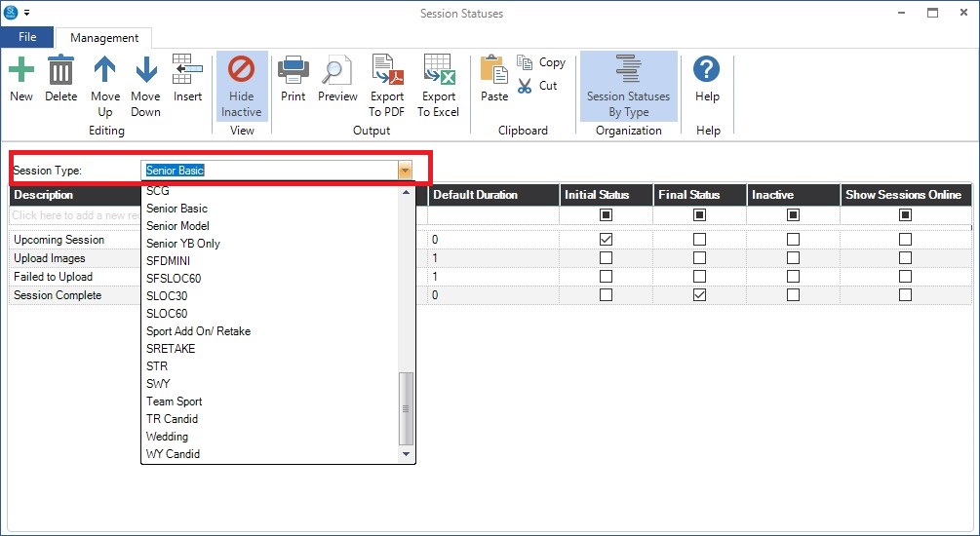The width and height of the screenshot is (980, 536).
Task: Sort by Default Duration column header
Action: [x=493, y=195]
